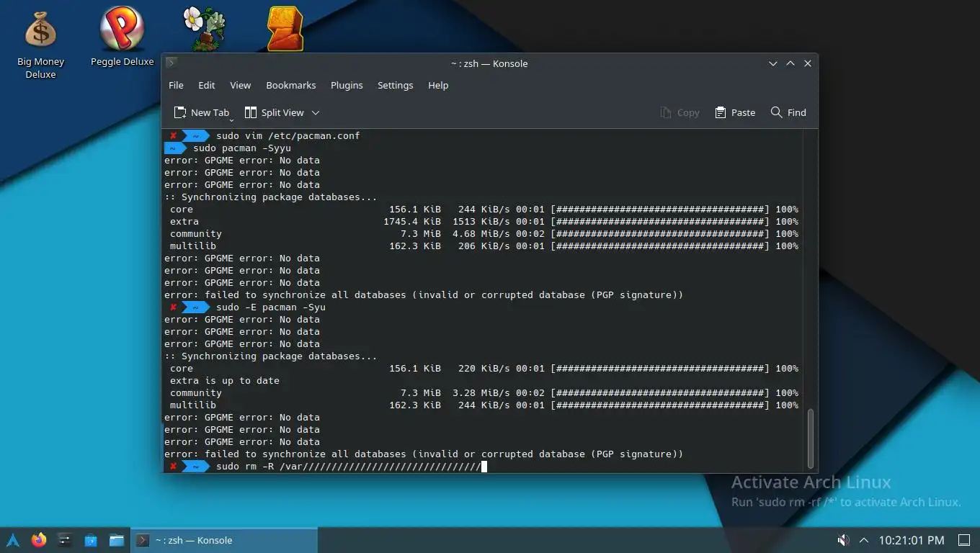
Task: Open Discover software store from taskbar
Action: pos(91,540)
